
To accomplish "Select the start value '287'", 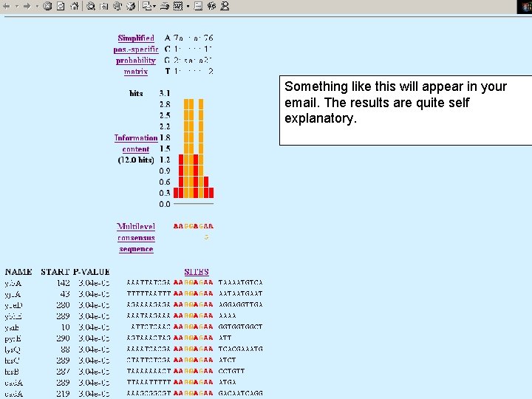I will (x=63, y=371).
